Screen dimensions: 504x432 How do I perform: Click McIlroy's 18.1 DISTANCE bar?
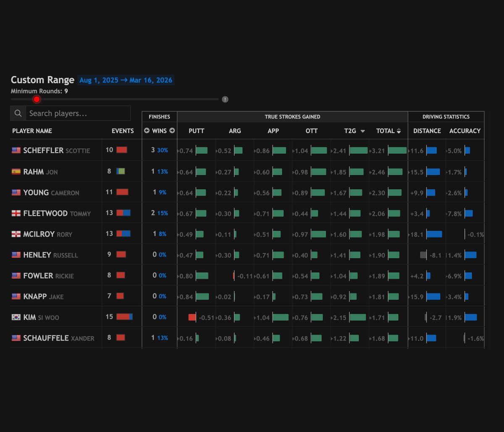(x=434, y=234)
